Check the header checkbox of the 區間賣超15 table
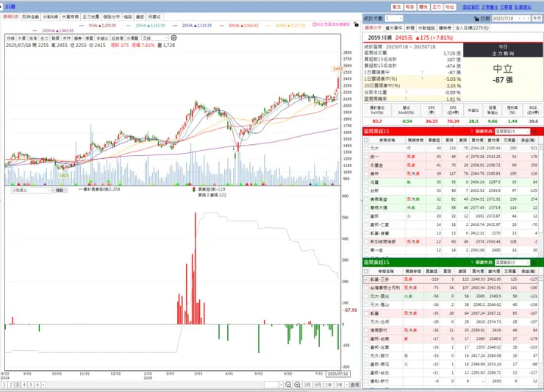Screen dimensions: 544x392 click(366, 271)
